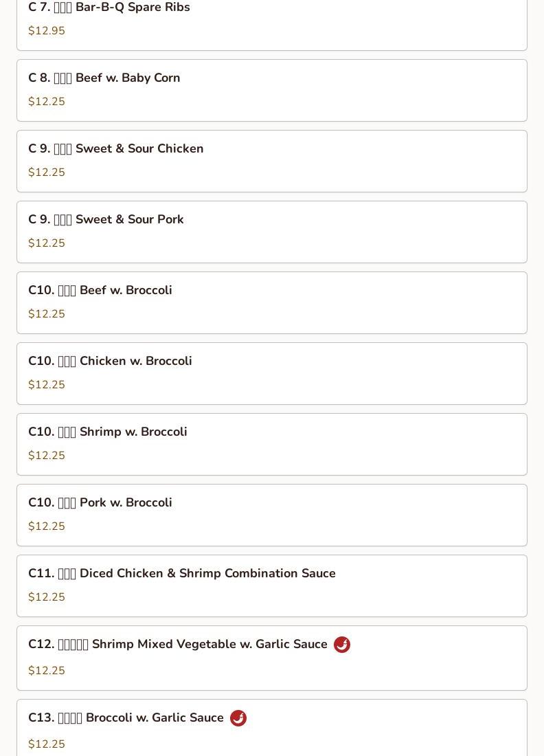Viewport: 544px width, 756px height.
Task: Click the price under Diced Chicken & Shrimp
Action: pyautogui.click(x=47, y=597)
